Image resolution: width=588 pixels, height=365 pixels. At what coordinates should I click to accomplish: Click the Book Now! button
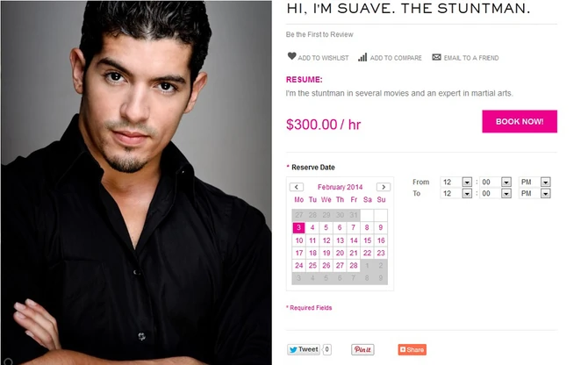click(x=520, y=121)
